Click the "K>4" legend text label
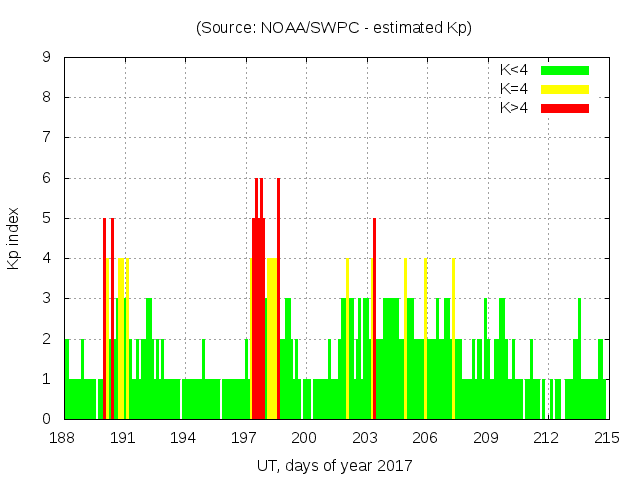 pos(514,108)
